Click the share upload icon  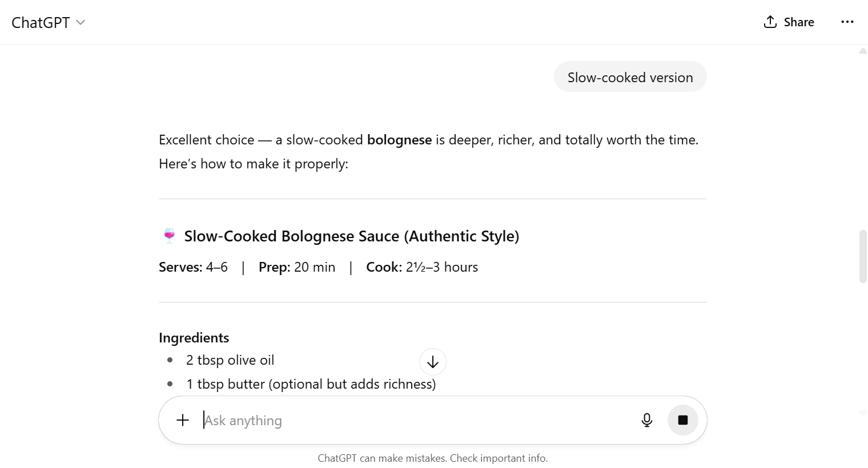click(x=770, y=21)
